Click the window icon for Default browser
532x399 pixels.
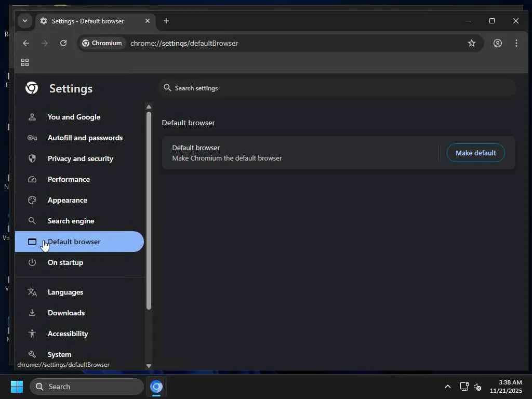click(32, 242)
